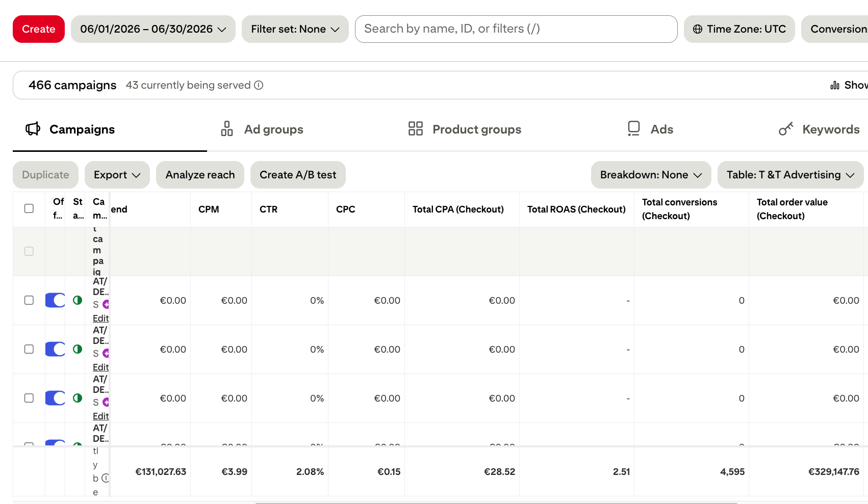Switch to the Ads tab
This screenshot has height=504, width=868.
pos(650,129)
